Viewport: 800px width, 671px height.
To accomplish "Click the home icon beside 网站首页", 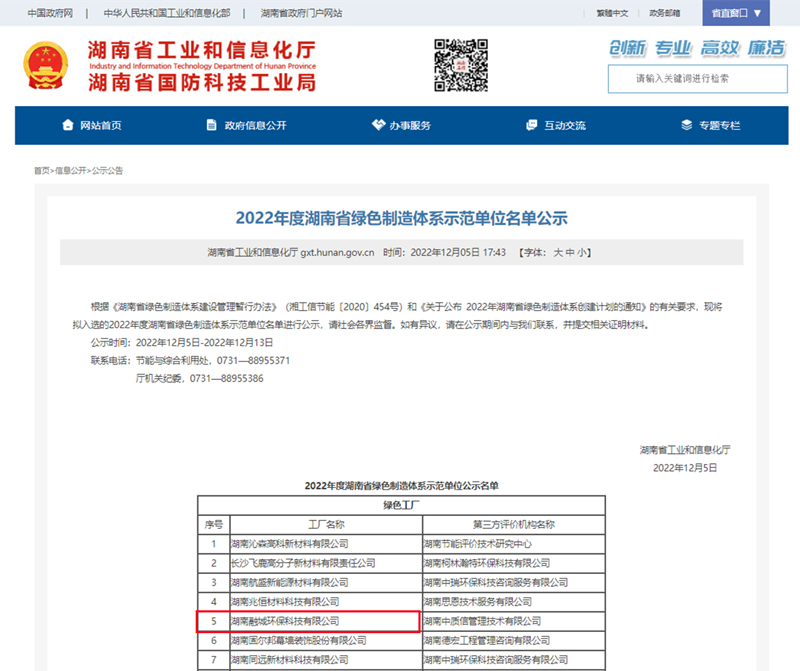I will point(68,125).
